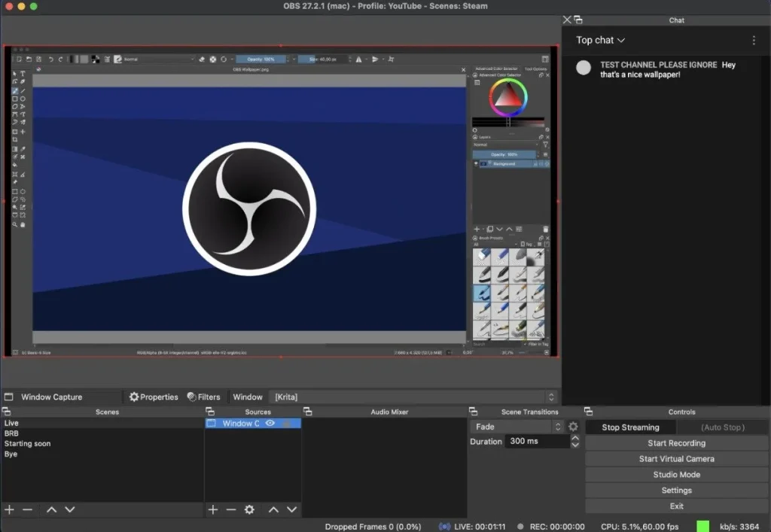The height and width of the screenshot is (532, 771).
Task: Toggle visibility of the Window Capture source
Action: 270,424
